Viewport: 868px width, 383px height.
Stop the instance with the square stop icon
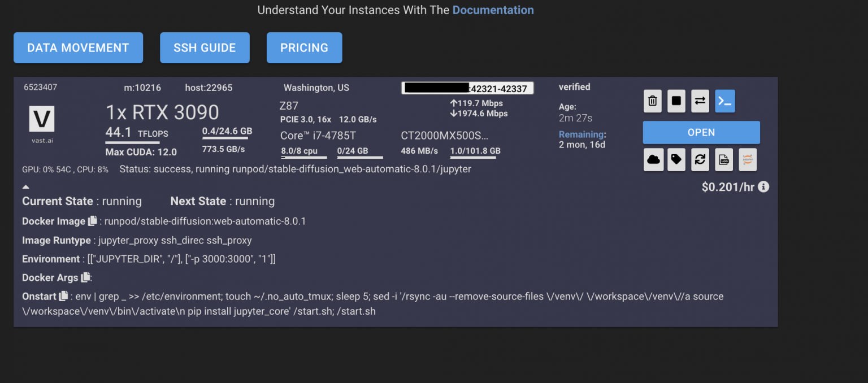click(676, 101)
